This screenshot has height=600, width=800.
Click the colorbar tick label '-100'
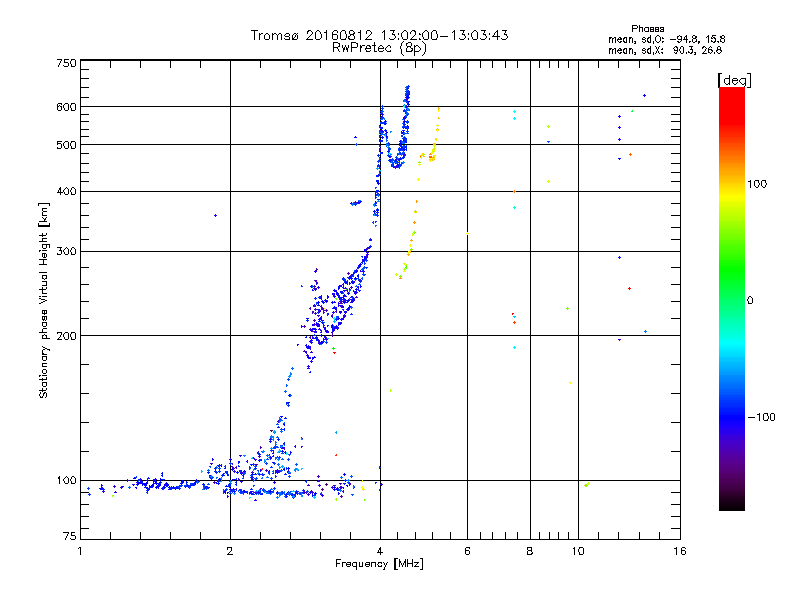761,417
